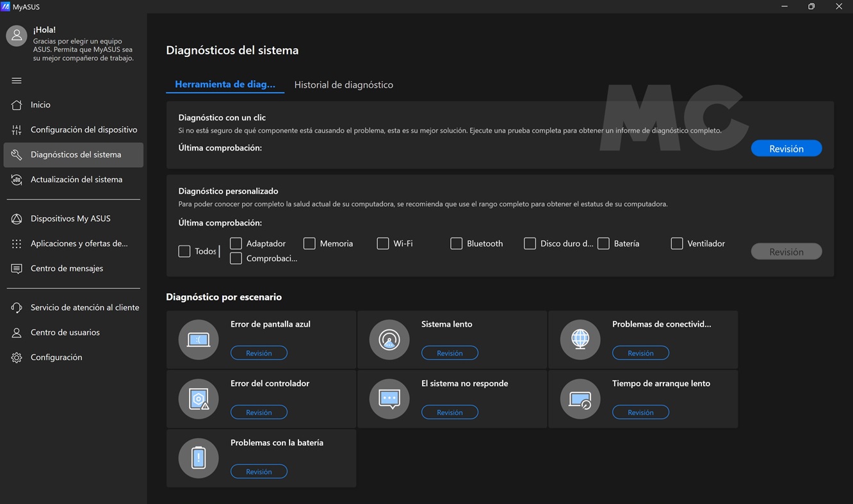
Task: Click the Configuración del dispositivo sliders icon
Action: coord(17,130)
